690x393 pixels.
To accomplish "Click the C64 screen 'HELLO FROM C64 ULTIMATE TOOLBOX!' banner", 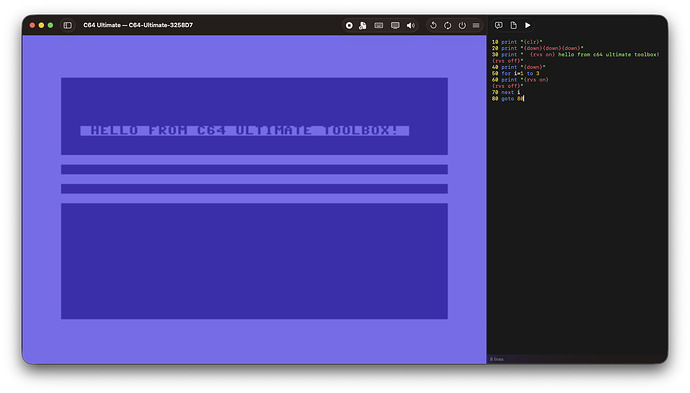I will [245, 130].
